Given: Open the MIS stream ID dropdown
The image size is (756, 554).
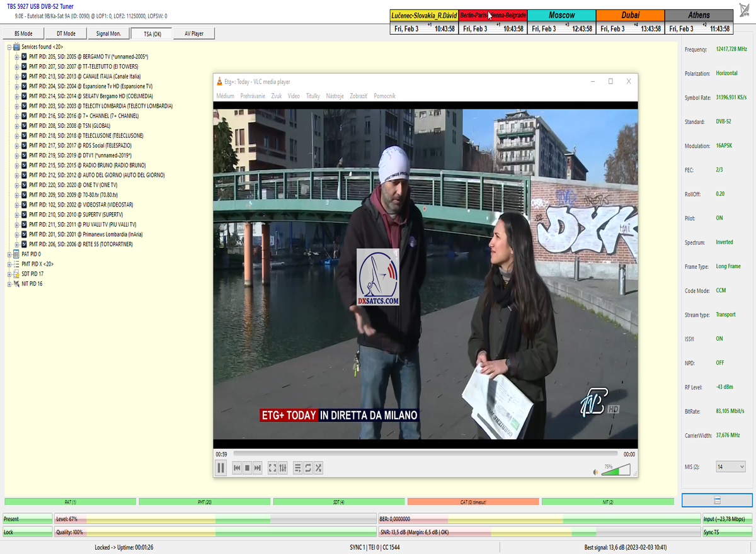Looking at the screenshot, I should coord(730,466).
